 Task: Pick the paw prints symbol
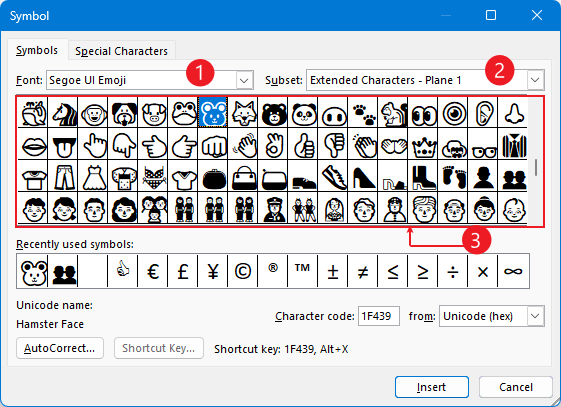coord(364,112)
